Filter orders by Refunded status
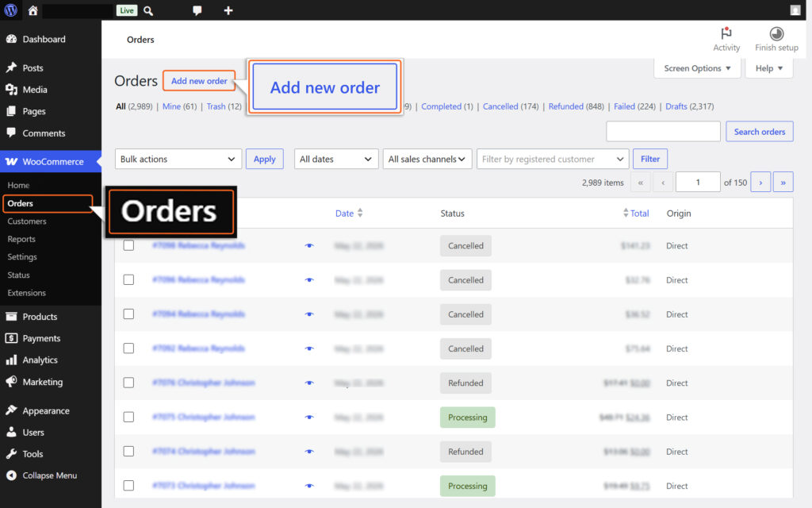Screen dimensions: 812x508 pos(565,106)
